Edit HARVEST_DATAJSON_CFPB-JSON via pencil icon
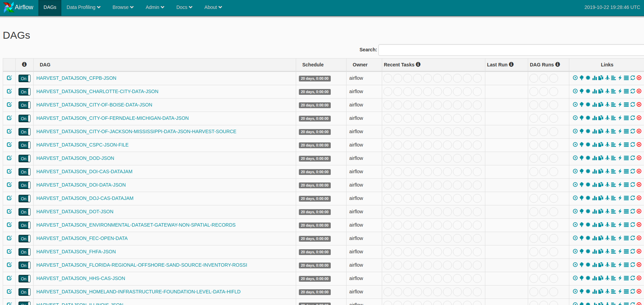644x305 pixels. [x=9, y=78]
